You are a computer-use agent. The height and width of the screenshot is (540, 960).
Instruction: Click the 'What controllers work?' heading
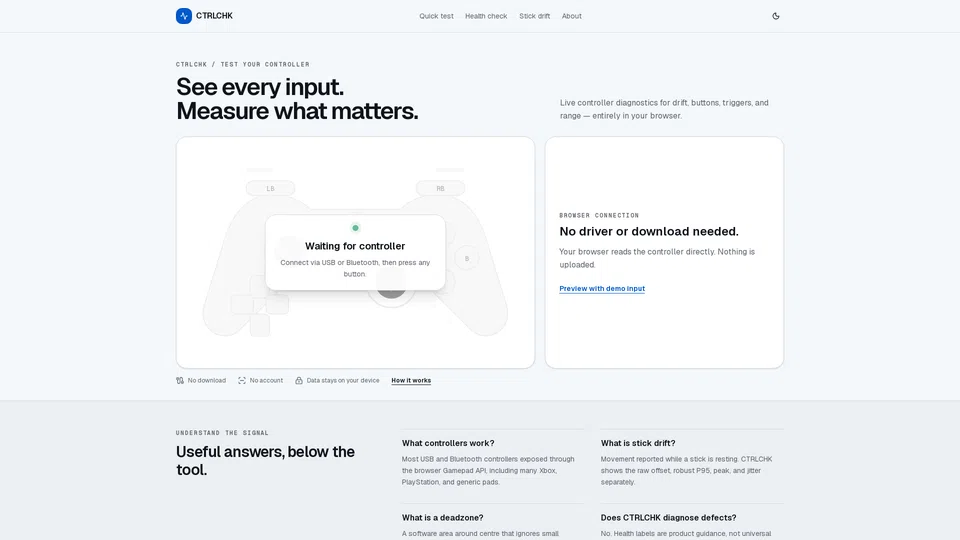(448, 443)
